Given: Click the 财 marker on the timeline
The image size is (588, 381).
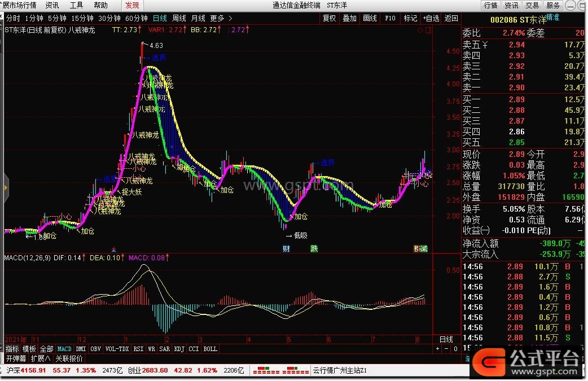Looking at the screenshot, I should tap(286, 248).
